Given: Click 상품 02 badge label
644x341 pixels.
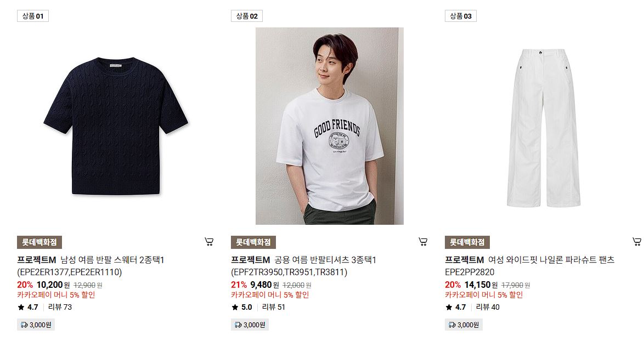Looking at the screenshot, I should [247, 16].
